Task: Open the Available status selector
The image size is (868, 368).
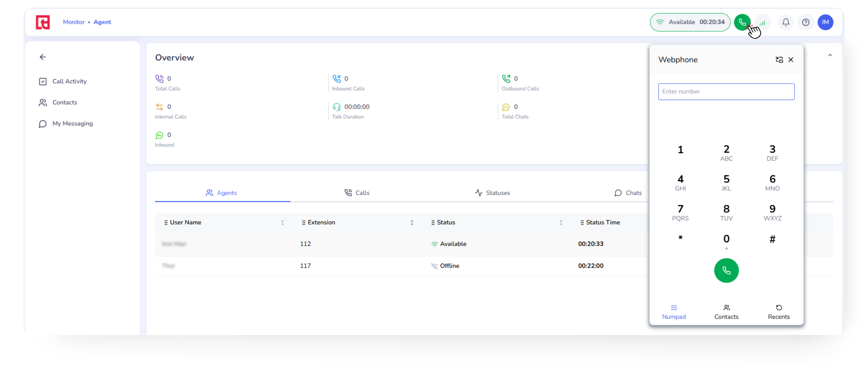Action: [690, 22]
